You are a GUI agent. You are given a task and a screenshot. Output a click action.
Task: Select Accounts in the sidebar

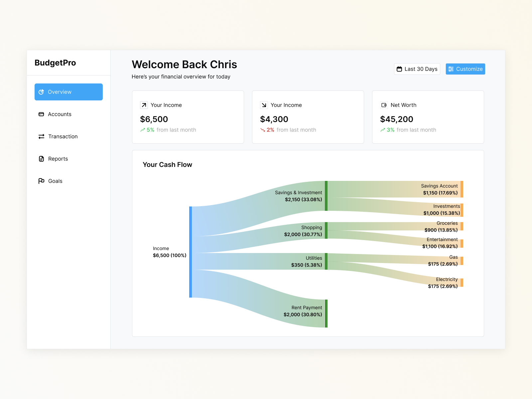coord(68,114)
